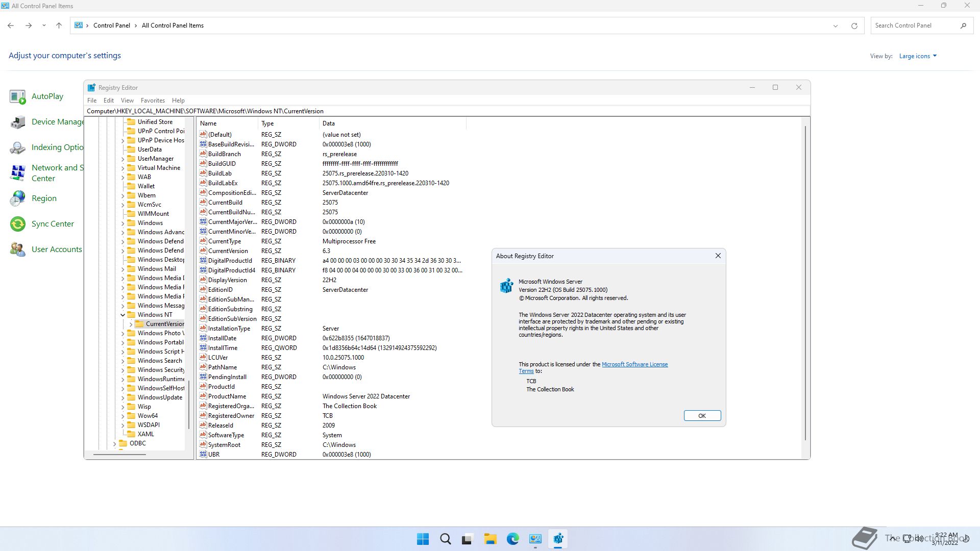This screenshot has width=980, height=551.
Task: Open Indexing Options icon
Action: click(x=17, y=147)
